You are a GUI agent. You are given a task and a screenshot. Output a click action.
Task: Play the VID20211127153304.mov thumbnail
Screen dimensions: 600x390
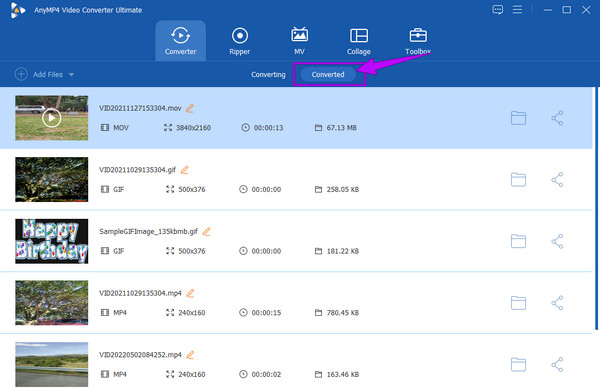click(x=52, y=118)
